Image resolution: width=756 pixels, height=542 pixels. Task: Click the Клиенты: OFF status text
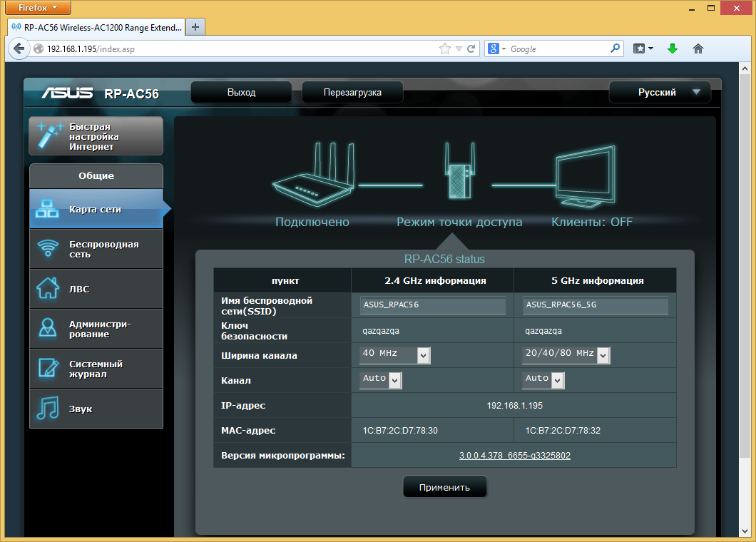pos(591,222)
